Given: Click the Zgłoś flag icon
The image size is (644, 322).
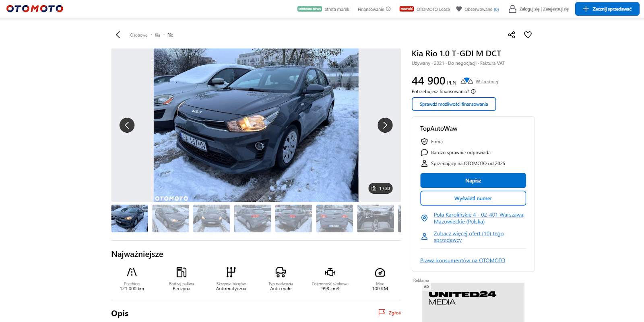Looking at the screenshot, I should tap(382, 312).
